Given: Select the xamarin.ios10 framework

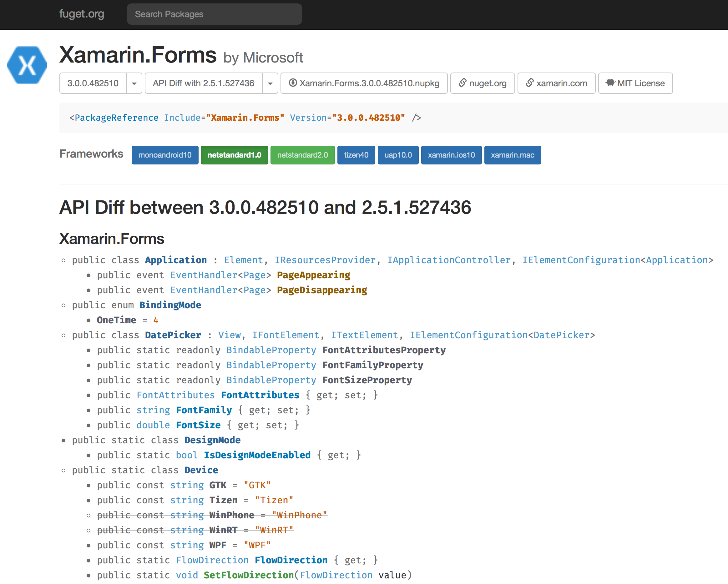Looking at the screenshot, I should tap(452, 155).
